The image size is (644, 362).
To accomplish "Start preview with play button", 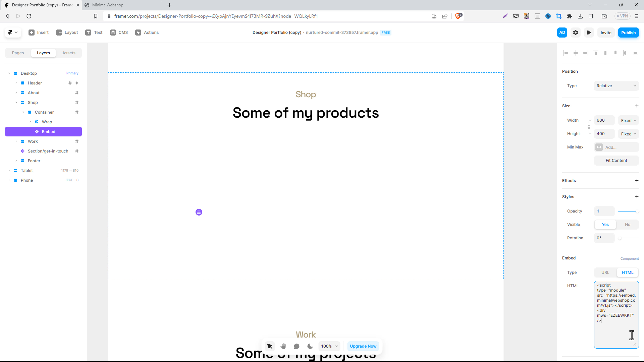I will [x=589, y=33].
